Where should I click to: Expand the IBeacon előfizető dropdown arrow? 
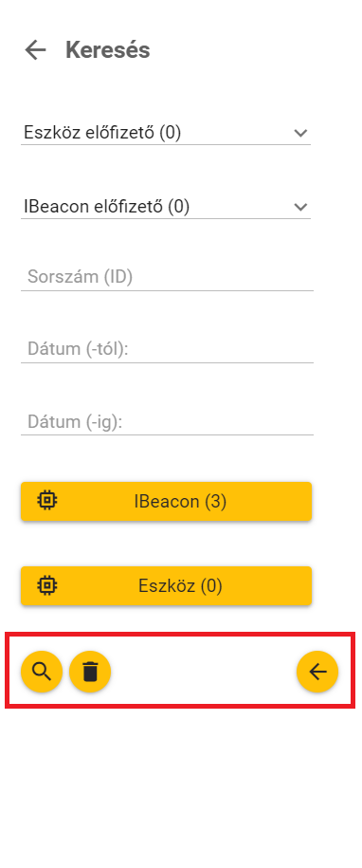[x=300, y=207]
